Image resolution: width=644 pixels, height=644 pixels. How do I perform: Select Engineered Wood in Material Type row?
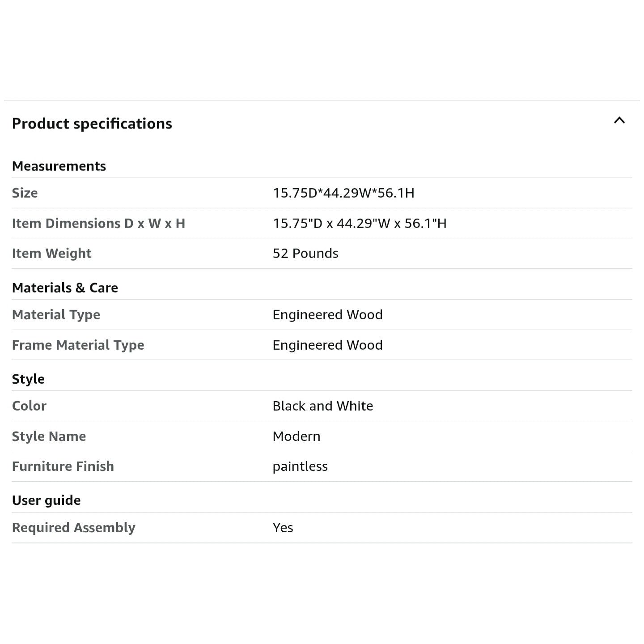coord(327,314)
